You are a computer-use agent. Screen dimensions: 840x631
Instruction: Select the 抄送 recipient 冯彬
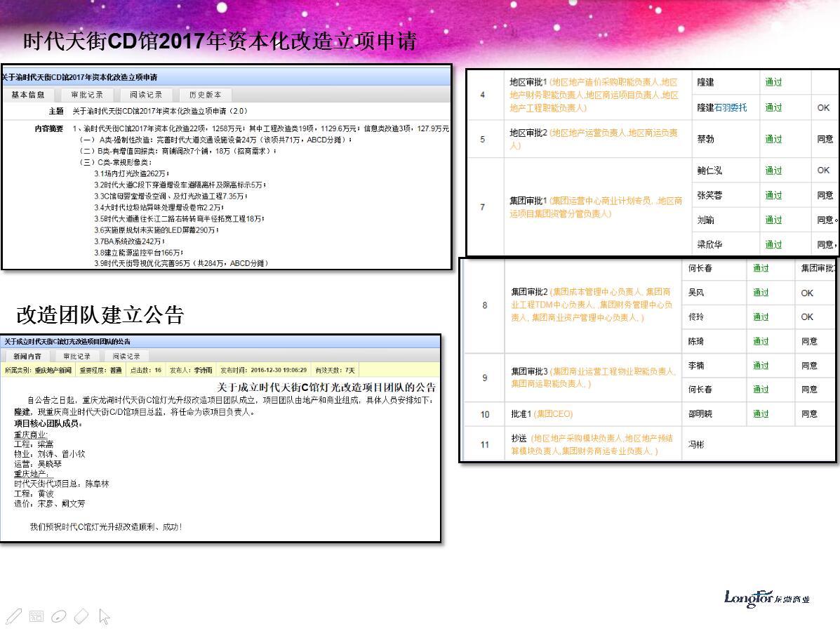pos(696,444)
